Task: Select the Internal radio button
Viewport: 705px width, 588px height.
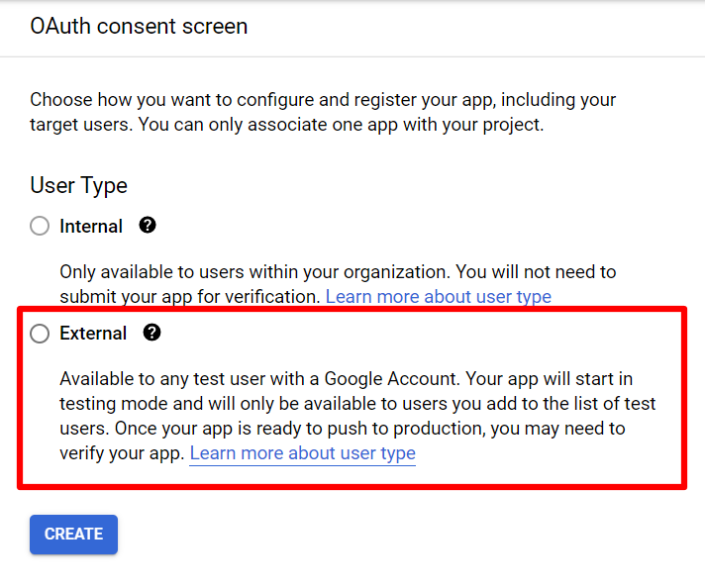Action: pyautogui.click(x=40, y=227)
